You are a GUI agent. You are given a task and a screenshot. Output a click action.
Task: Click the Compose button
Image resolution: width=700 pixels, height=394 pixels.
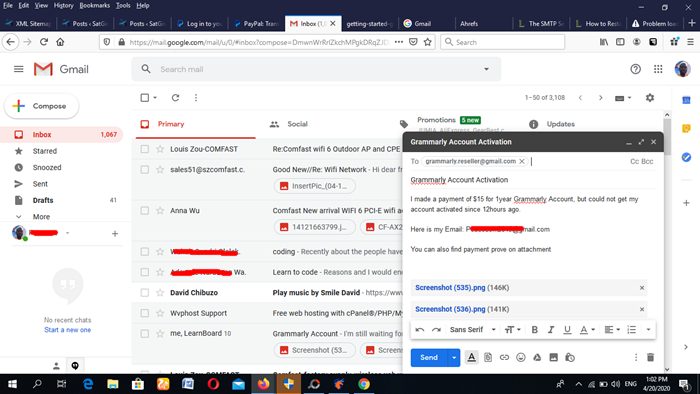[x=42, y=106]
